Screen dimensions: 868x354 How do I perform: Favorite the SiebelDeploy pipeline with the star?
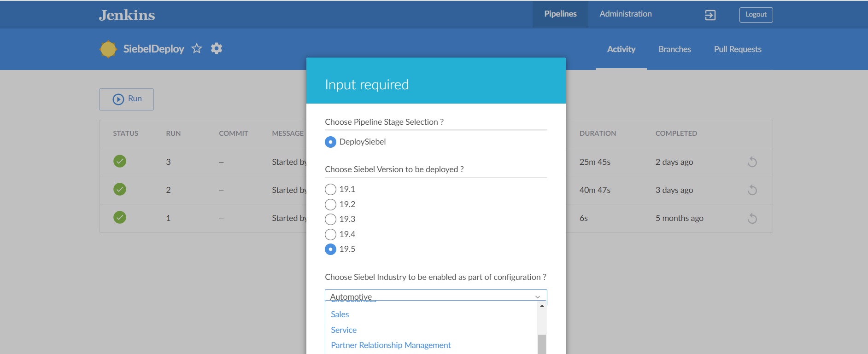(197, 48)
